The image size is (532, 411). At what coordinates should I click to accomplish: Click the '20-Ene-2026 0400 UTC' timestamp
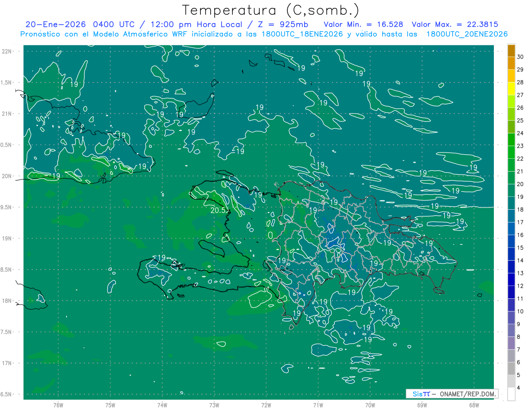(81, 24)
